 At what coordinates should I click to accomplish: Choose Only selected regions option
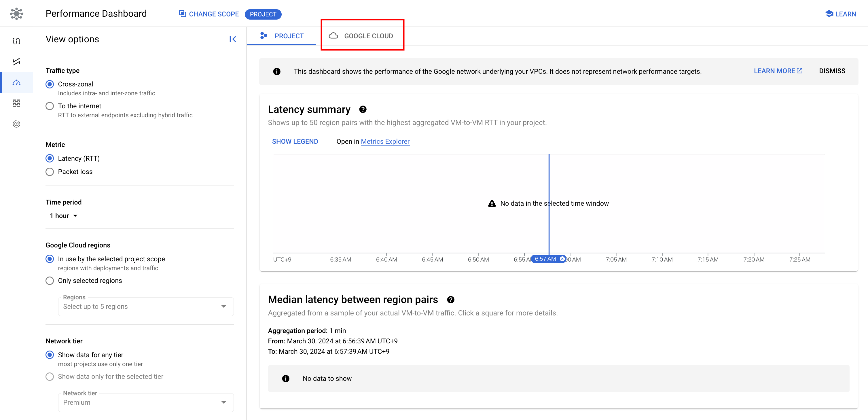50,281
